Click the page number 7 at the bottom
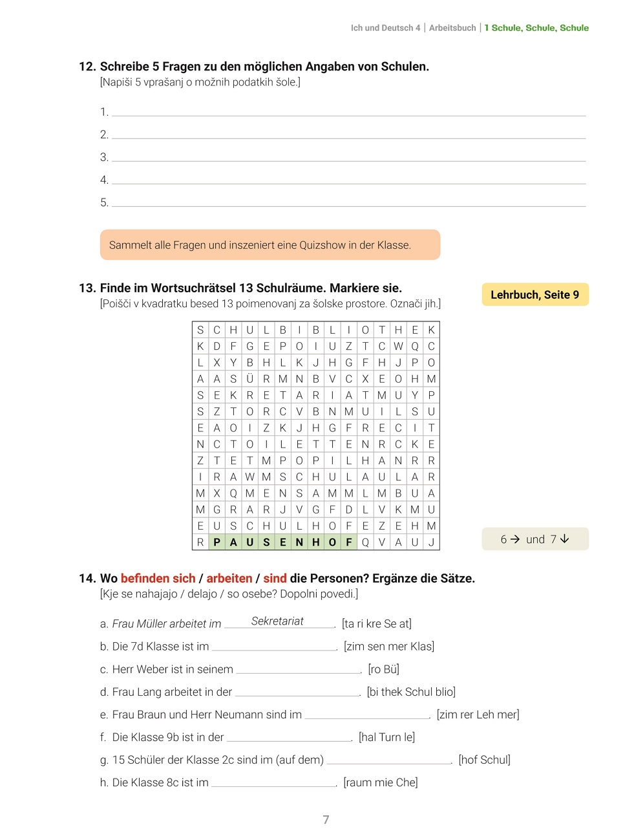 (326, 820)
